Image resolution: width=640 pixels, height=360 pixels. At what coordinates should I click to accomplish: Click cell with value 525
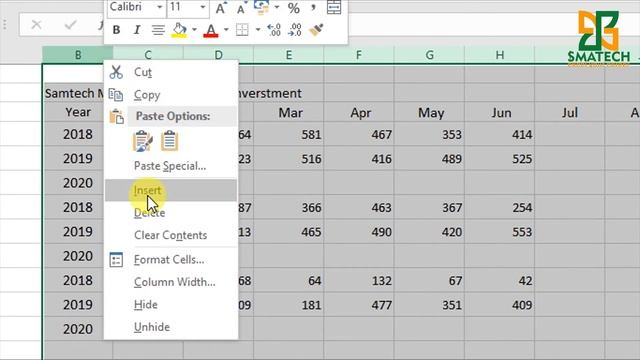500,159
